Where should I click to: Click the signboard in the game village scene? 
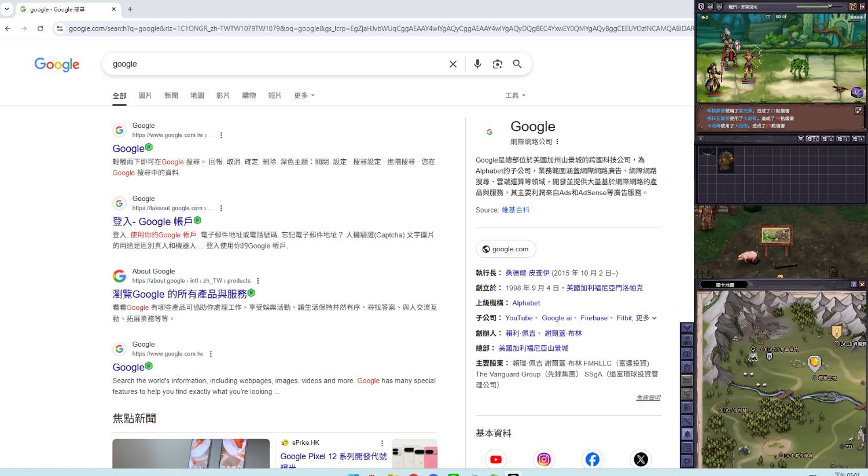click(x=775, y=236)
